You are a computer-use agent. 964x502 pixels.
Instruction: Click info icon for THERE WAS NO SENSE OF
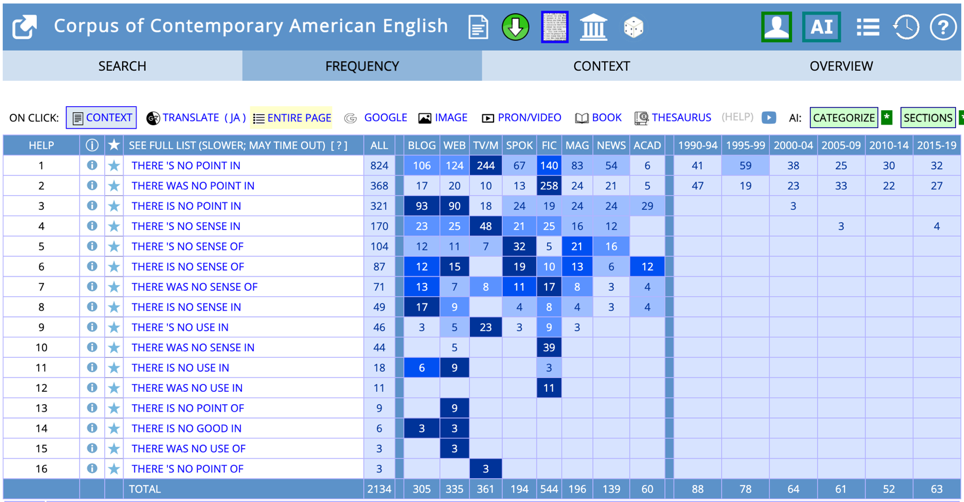(92, 287)
